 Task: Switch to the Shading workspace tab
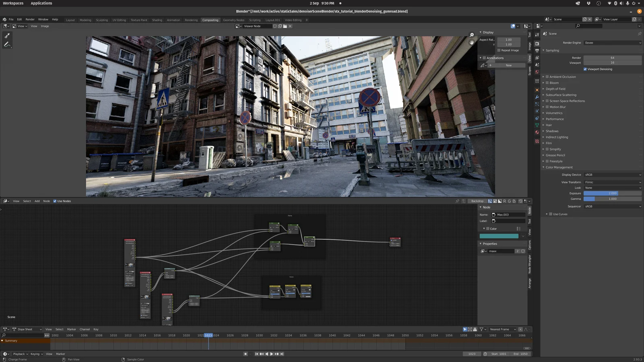tap(157, 20)
